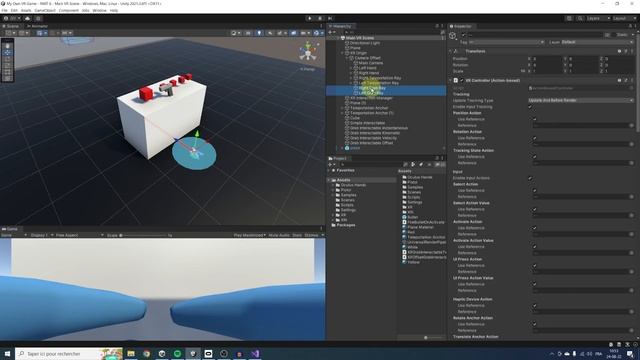Click the Windows Start button

(7, 353)
